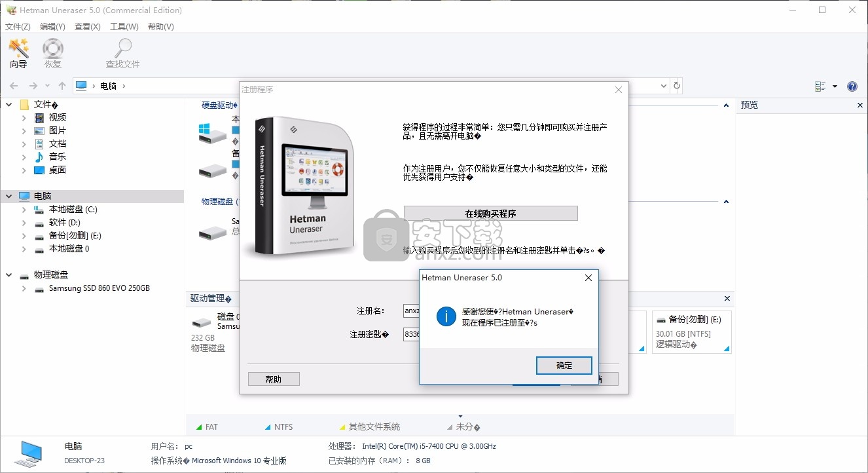The image size is (868, 473).
Task: Select Software (D:) drive in tree
Action: [x=65, y=223]
